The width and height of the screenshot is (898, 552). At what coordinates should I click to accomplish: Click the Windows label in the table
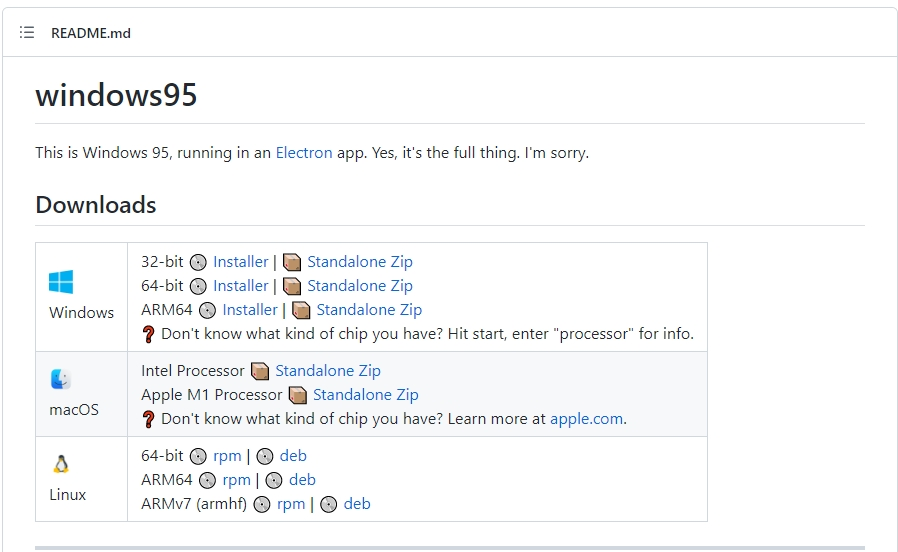81,313
